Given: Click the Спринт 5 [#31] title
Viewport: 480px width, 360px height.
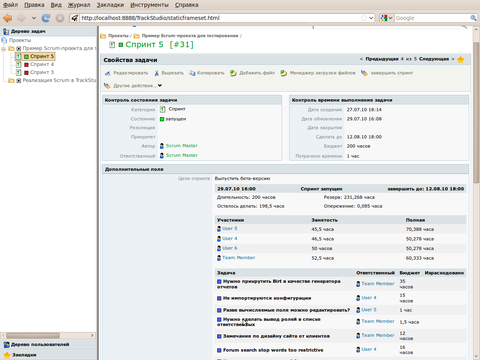Looking at the screenshot, I should (x=159, y=45).
